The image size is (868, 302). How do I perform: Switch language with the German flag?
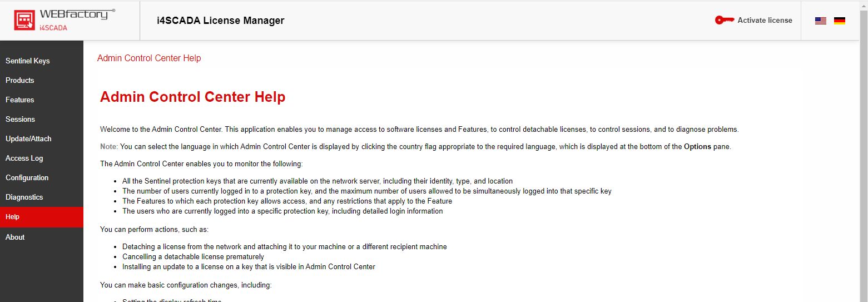click(x=840, y=21)
